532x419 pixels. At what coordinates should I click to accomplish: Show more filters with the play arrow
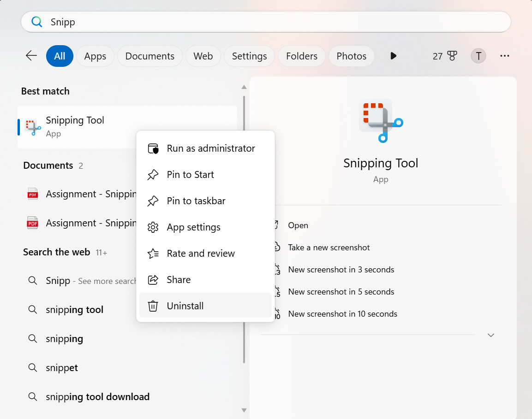click(x=393, y=56)
